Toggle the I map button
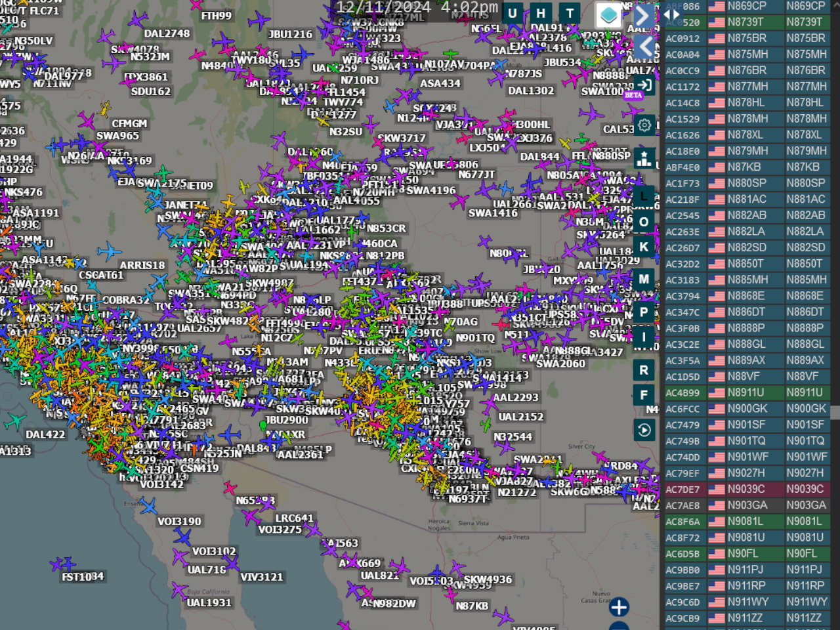Screen dimensions: 840x630 (x=644, y=337)
